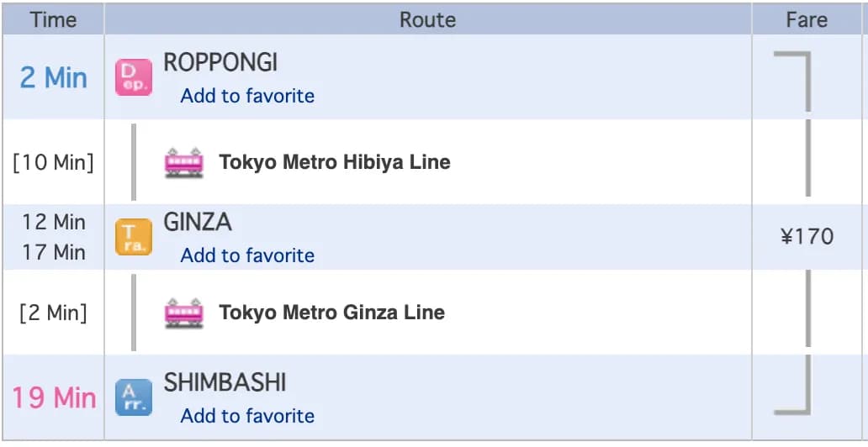Add ROPPONGI to favorites
Image resolution: width=868 pixels, height=447 pixels.
click(247, 96)
